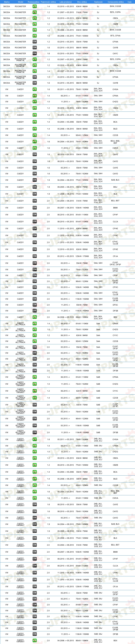Image resolution: width=135 pixels, height=644 pixels.
Task: Click diesel icon in Caddy Variant BDJ, BST row
Action: pos(35,545)
